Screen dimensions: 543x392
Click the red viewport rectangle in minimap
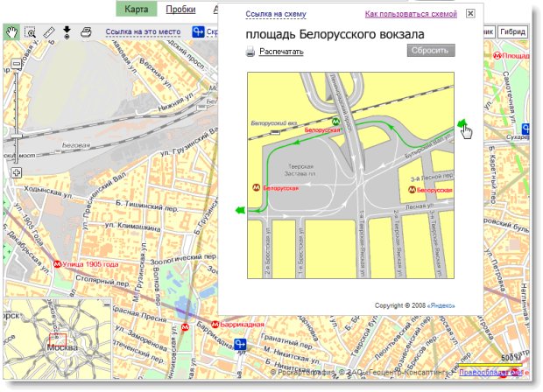58,339
